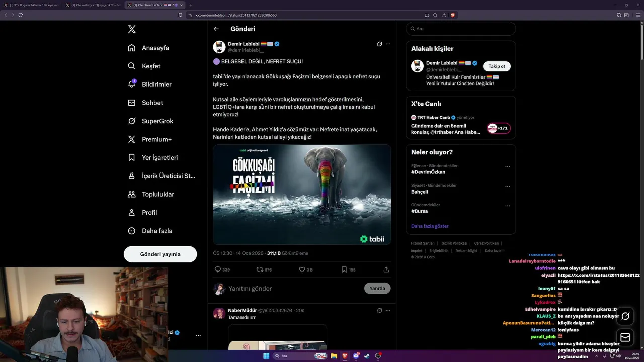Open İçerik Üreticisi Stüdyosu
The height and width of the screenshot is (362, 644).
click(x=162, y=176)
